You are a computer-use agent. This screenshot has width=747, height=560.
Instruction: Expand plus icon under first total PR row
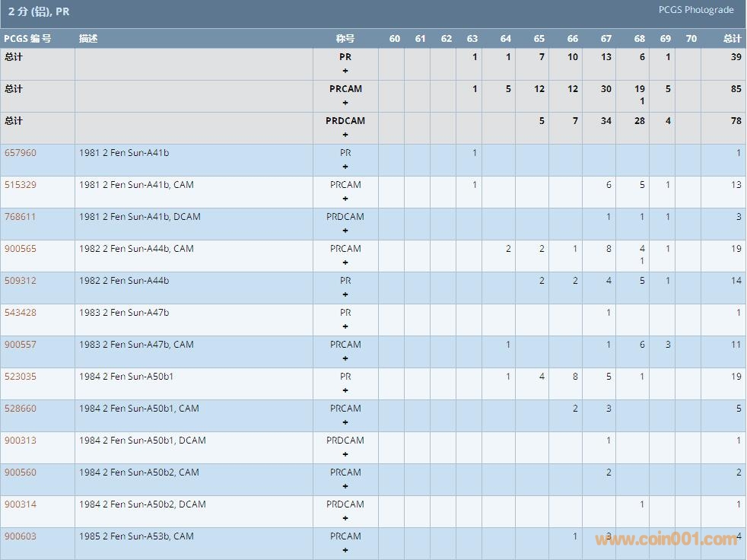pyautogui.click(x=345, y=71)
